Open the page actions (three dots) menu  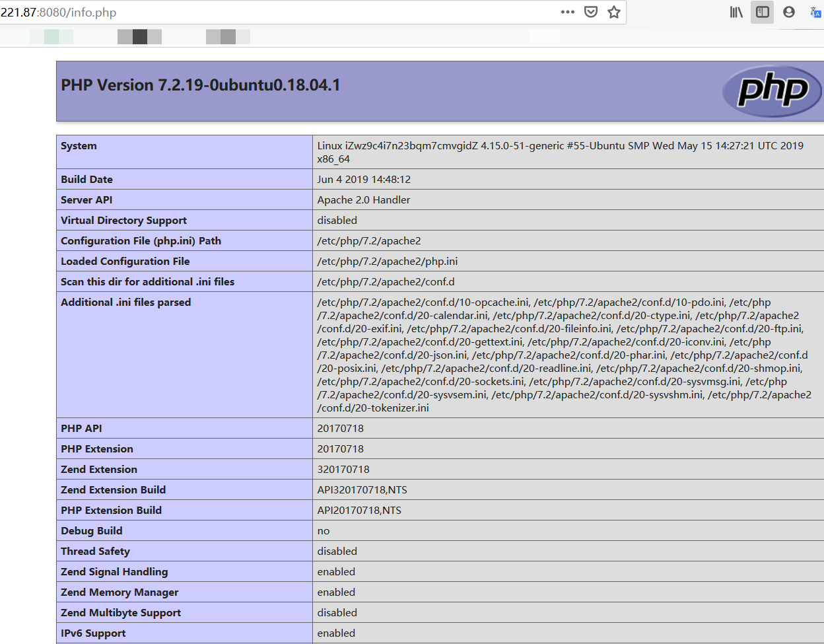(568, 12)
